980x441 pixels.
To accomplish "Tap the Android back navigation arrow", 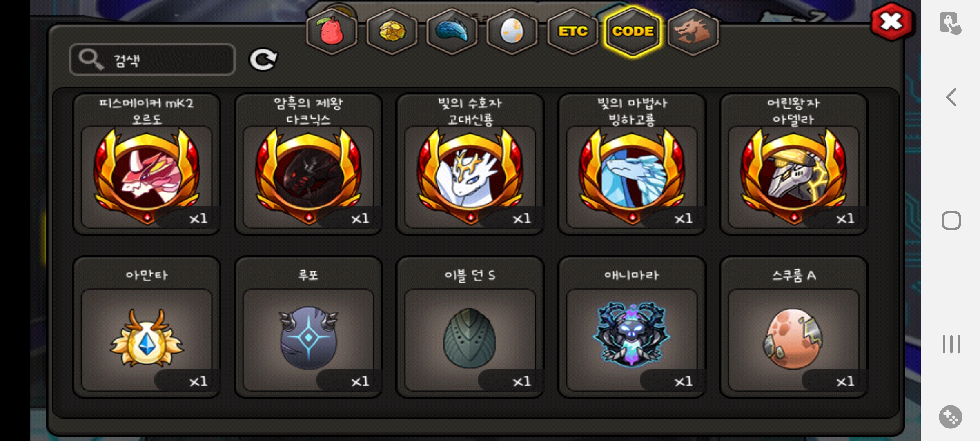I will 951,97.
